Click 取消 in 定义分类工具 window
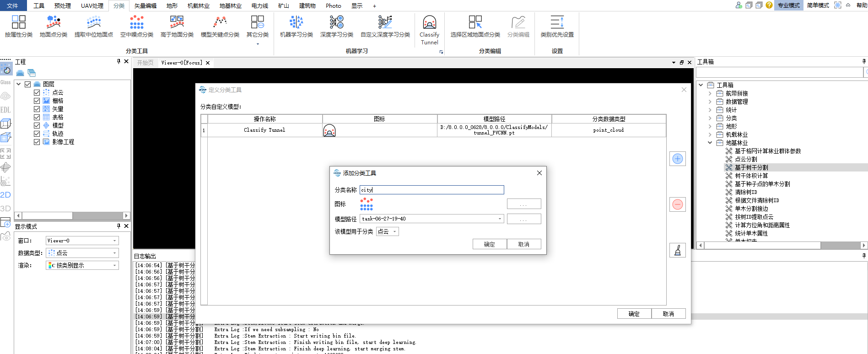 click(x=669, y=314)
